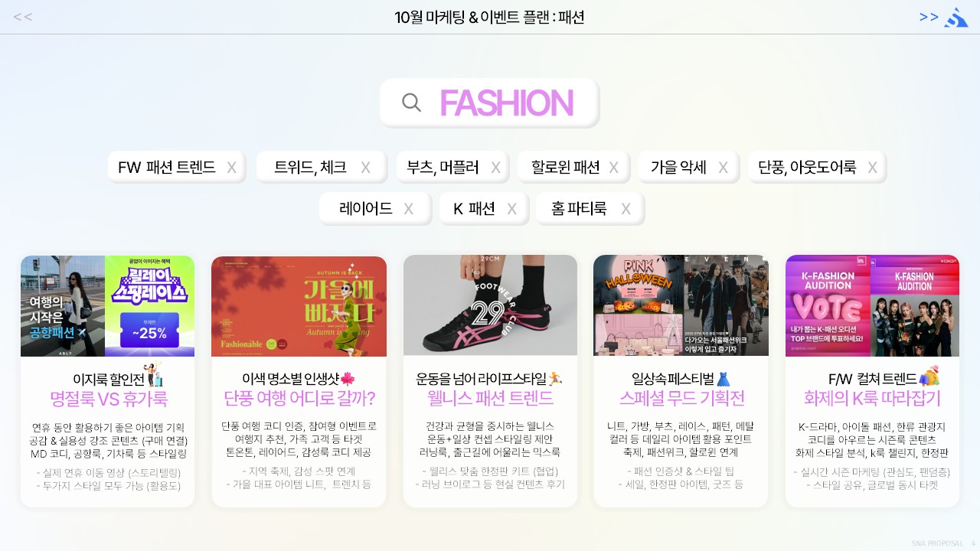The image size is (980, 551).
Task: Click the magnifying glass search icon
Action: tap(411, 103)
